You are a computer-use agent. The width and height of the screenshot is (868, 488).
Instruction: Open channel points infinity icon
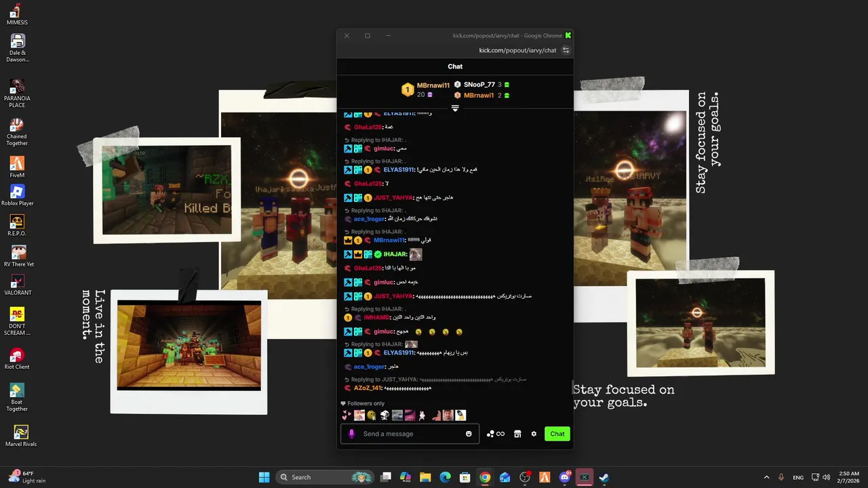[496, 434]
